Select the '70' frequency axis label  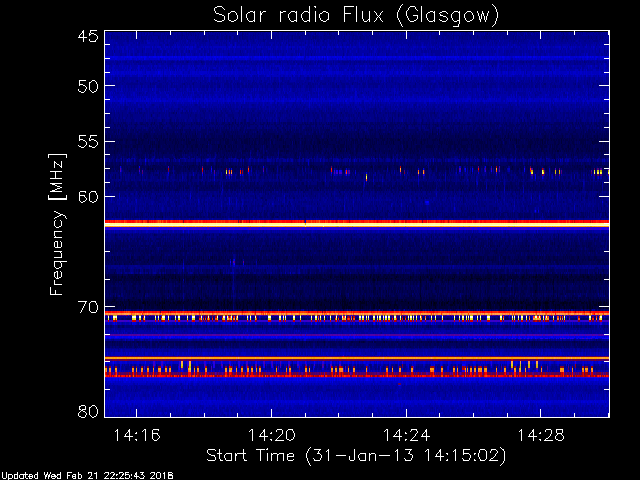pos(88,307)
